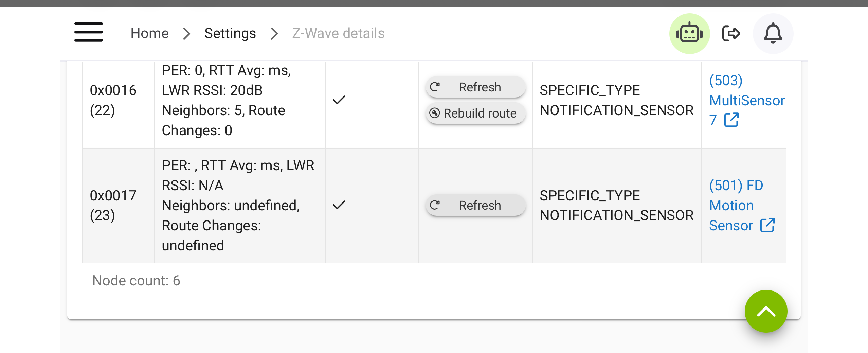Click the checkmark in node 0x0017 row
Image resolution: width=868 pixels, height=353 pixels.
[339, 205]
